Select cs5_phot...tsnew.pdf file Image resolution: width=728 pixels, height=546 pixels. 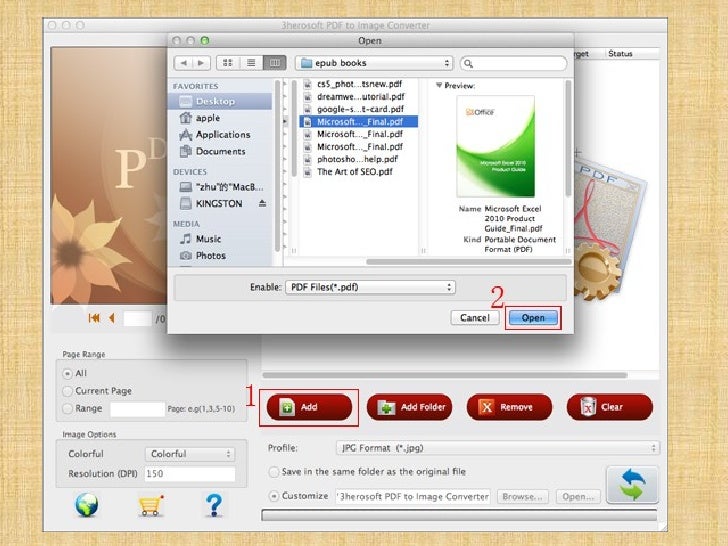[x=359, y=84]
